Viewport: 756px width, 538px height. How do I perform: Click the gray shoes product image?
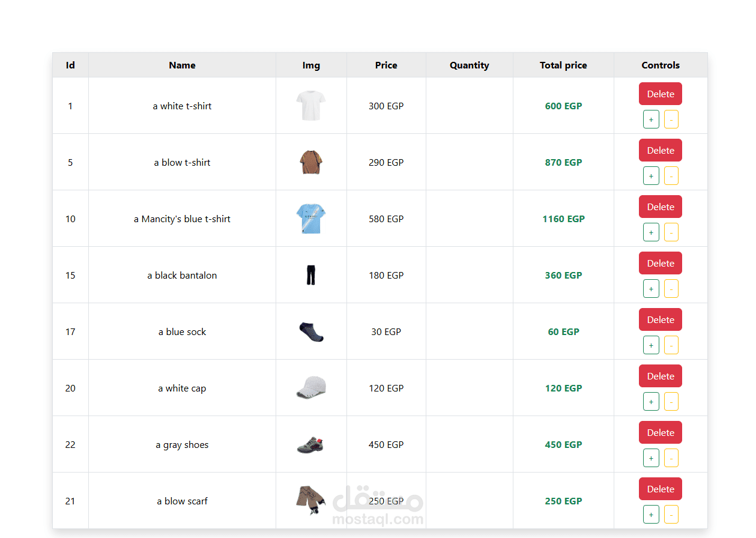(311, 445)
